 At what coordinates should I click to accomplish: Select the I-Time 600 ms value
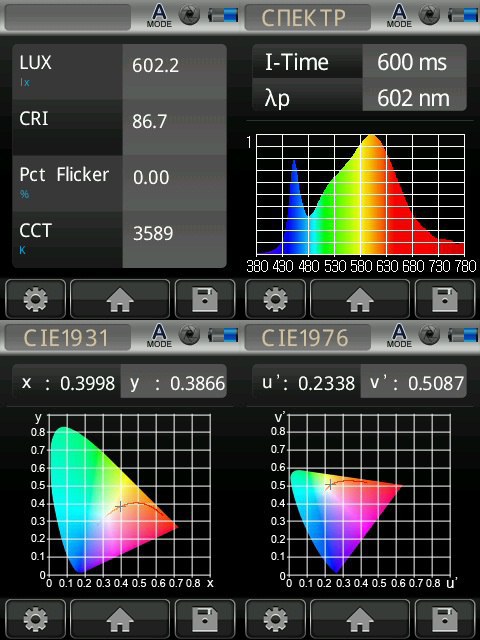(414, 61)
